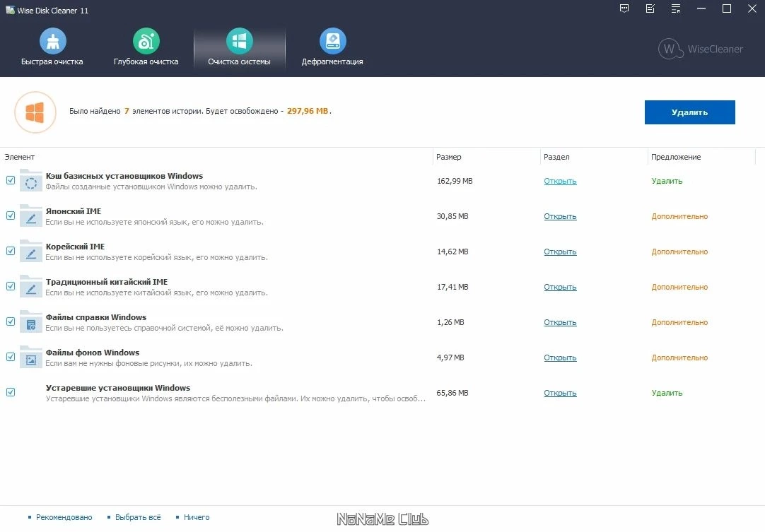Click the Японский IME folder icon

(30, 216)
